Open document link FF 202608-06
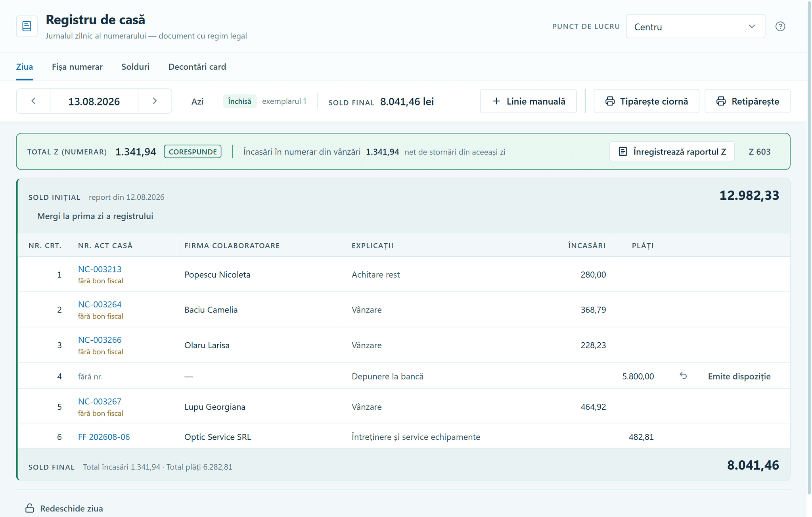The image size is (812, 517). [104, 437]
